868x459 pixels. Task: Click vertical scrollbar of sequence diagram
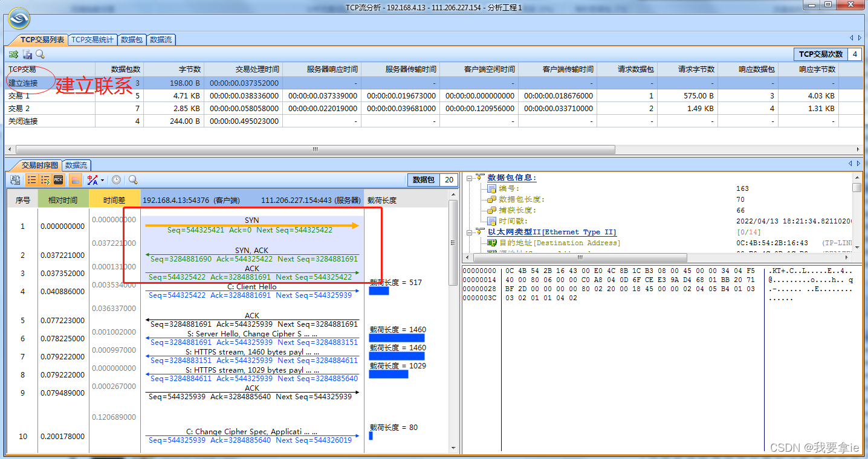453,243
